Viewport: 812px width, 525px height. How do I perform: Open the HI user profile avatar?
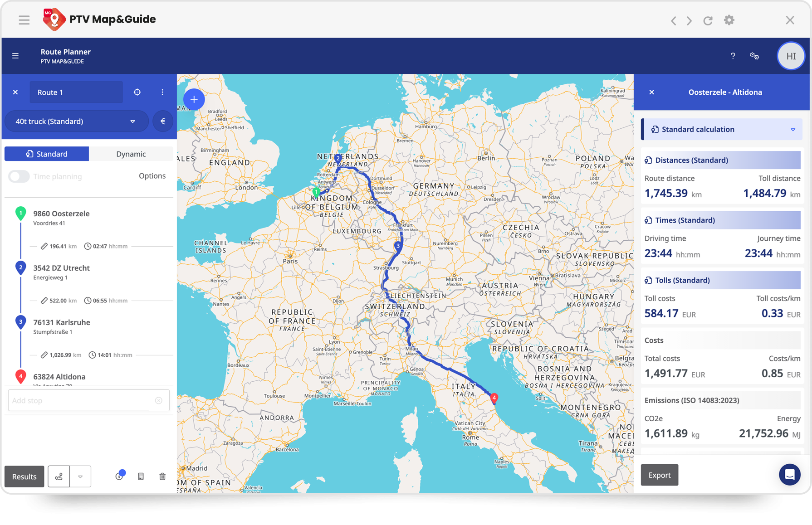(791, 56)
